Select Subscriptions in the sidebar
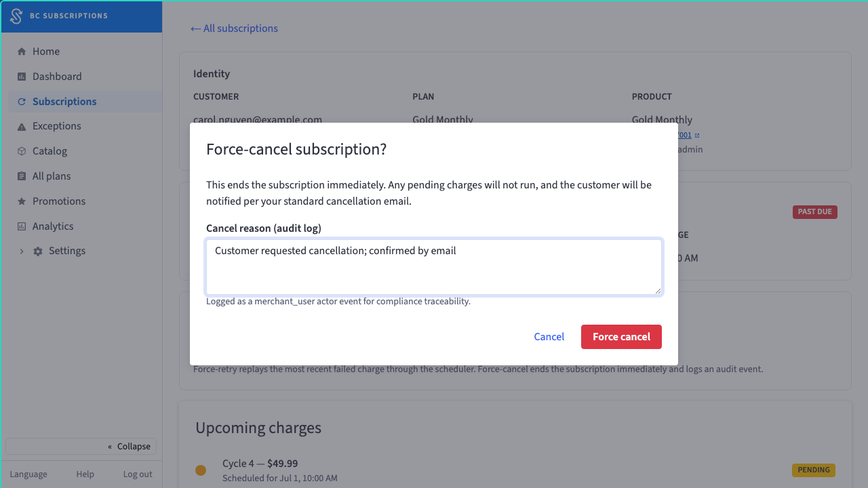The height and width of the screenshot is (488, 868). click(x=85, y=102)
